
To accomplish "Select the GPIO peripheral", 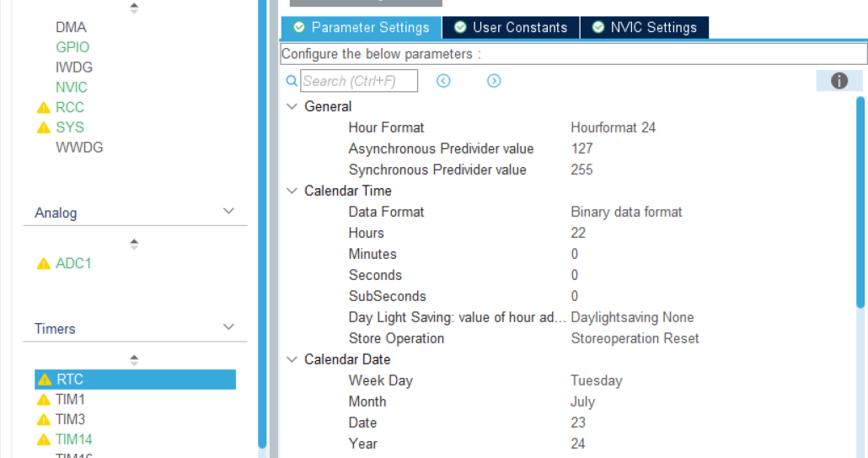I will click(72, 47).
